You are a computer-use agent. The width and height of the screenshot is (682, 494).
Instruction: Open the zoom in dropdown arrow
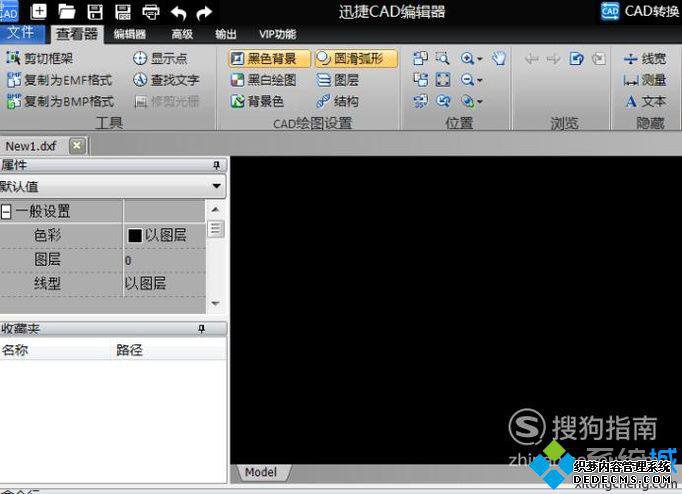(480, 59)
